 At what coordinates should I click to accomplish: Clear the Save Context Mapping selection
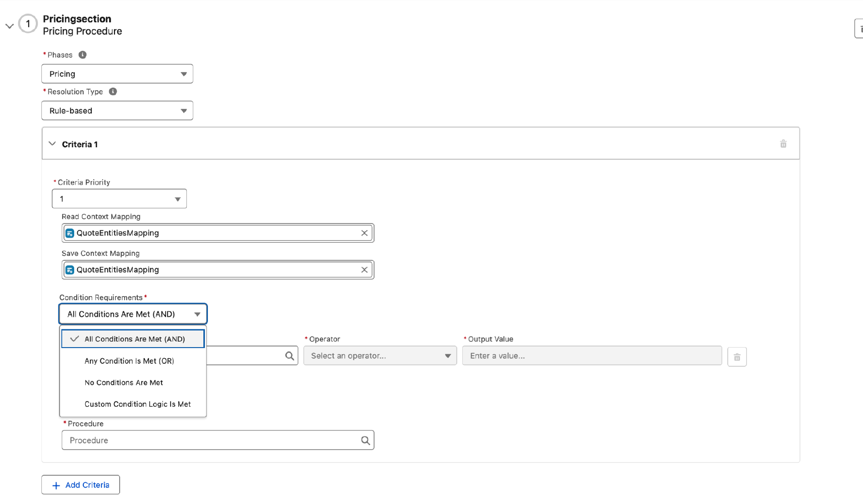[364, 270]
